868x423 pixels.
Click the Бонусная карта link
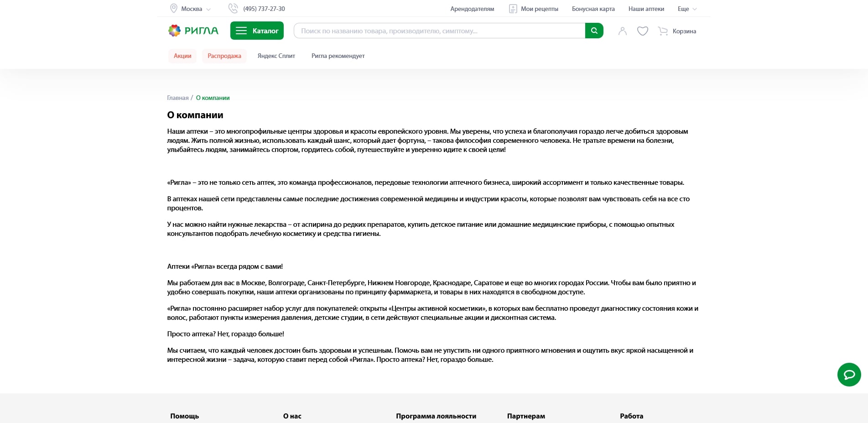pos(593,9)
